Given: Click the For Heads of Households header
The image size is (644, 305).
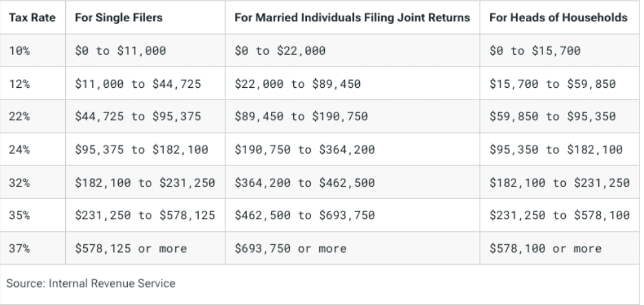Looking at the screenshot, I should tap(558, 19).
